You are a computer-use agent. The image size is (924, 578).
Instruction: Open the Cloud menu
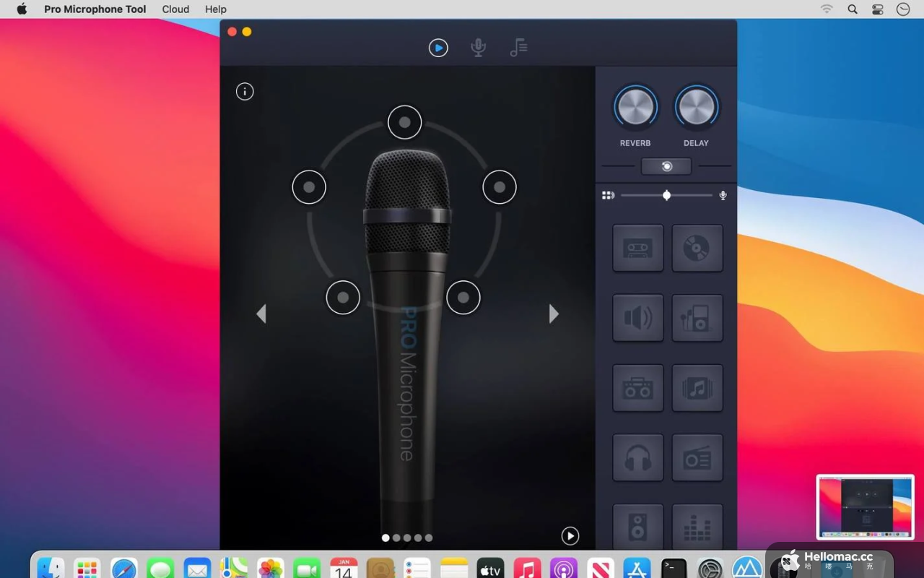175,9
